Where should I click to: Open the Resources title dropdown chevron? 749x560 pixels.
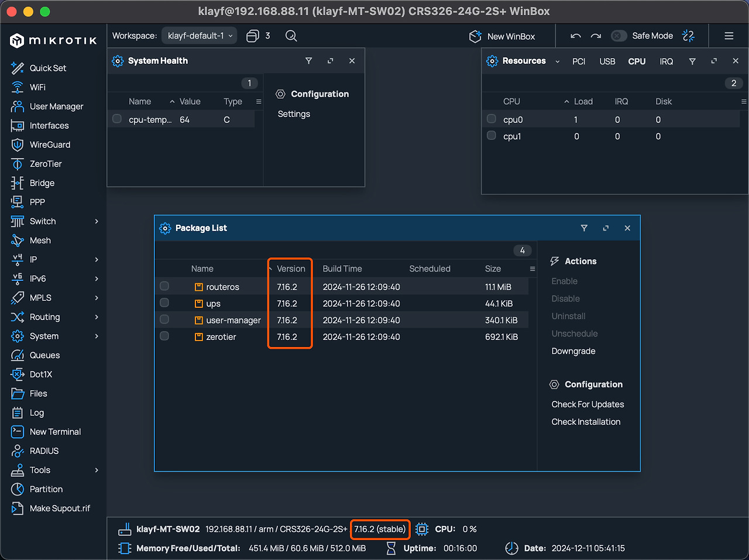[558, 61]
